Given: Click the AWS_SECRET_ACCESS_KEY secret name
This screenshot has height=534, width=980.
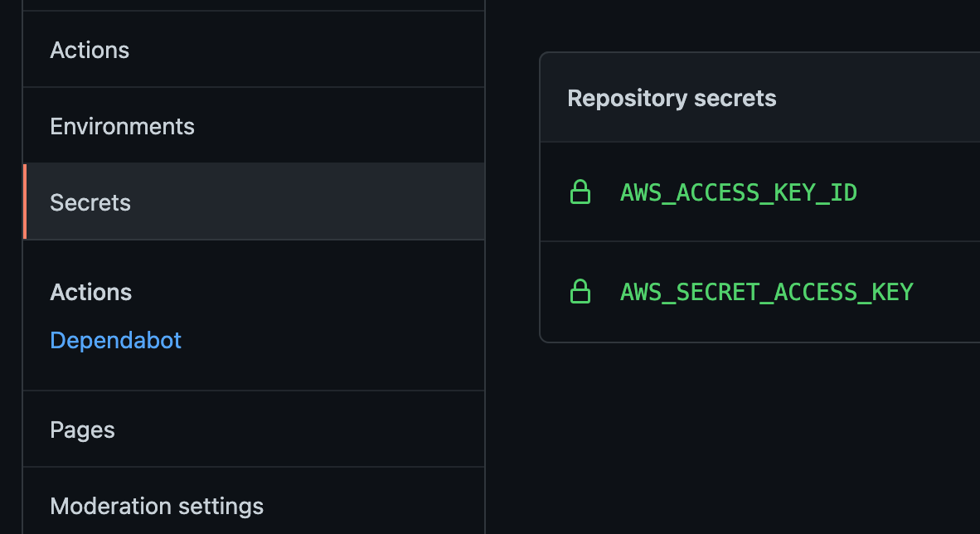Looking at the screenshot, I should coord(766,292).
